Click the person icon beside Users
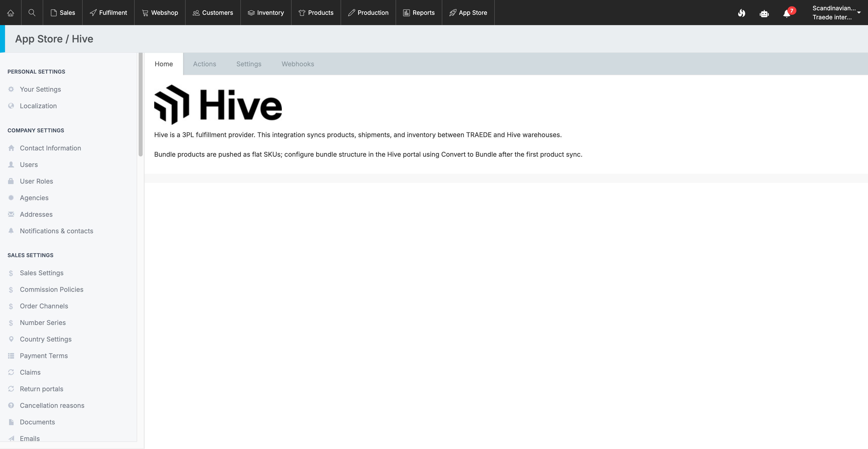 (x=11, y=164)
